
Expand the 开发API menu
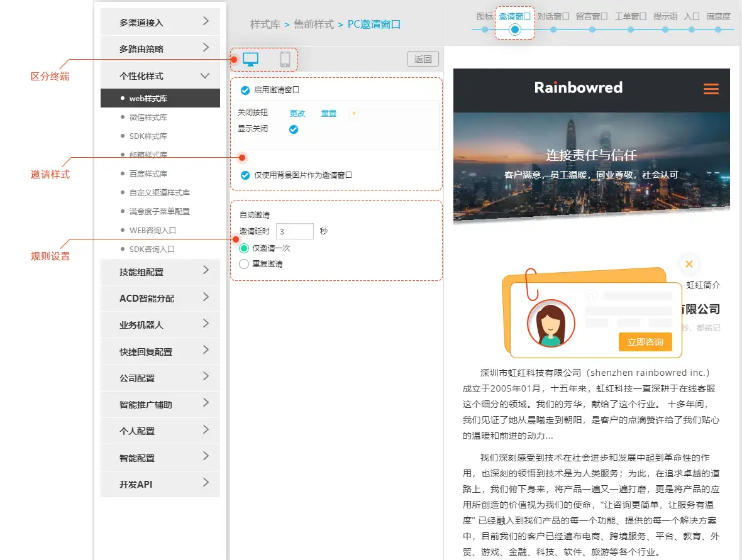(x=160, y=484)
